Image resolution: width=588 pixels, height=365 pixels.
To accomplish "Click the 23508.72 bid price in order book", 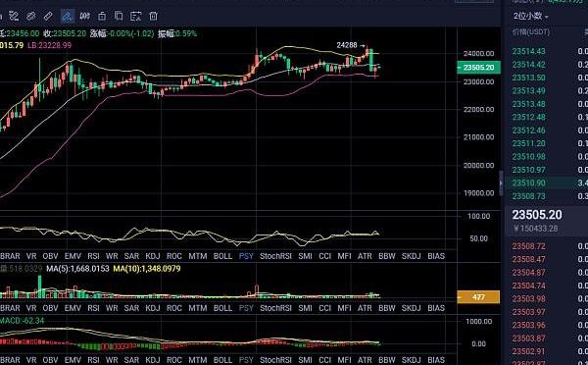I will [x=529, y=246].
